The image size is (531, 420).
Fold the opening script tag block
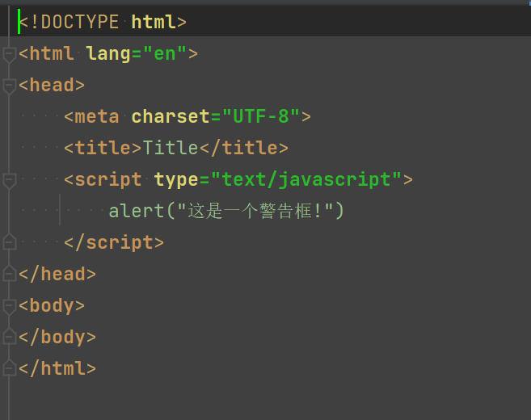pyautogui.click(x=9, y=180)
